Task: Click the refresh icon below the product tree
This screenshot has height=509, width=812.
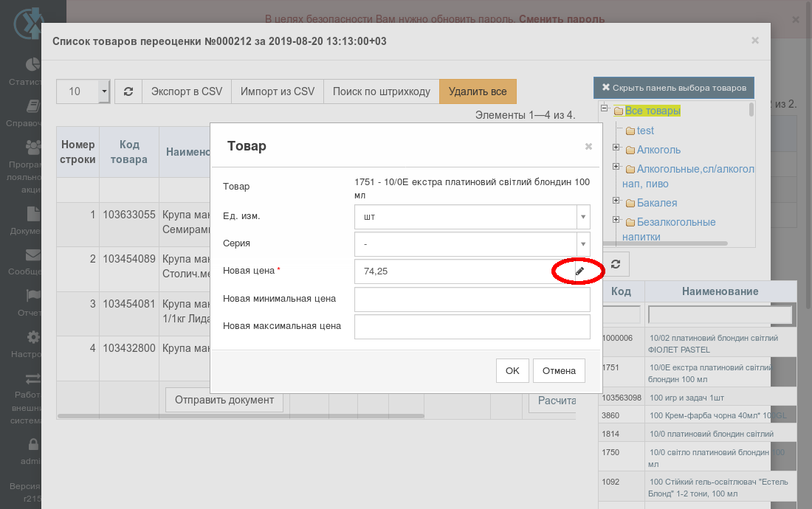Action: (615, 264)
